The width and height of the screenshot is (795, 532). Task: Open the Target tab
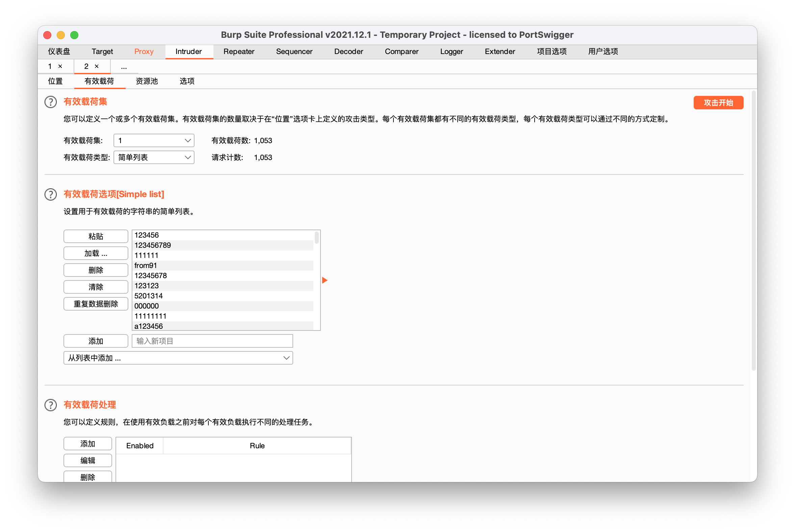(x=102, y=52)
